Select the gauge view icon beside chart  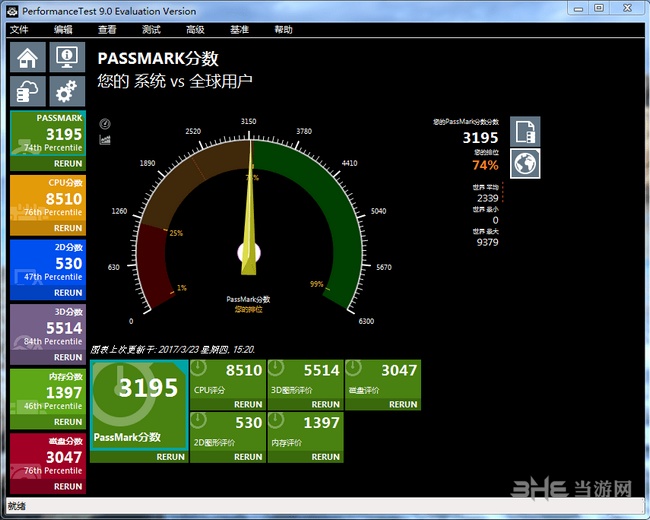tap(105, 124)
